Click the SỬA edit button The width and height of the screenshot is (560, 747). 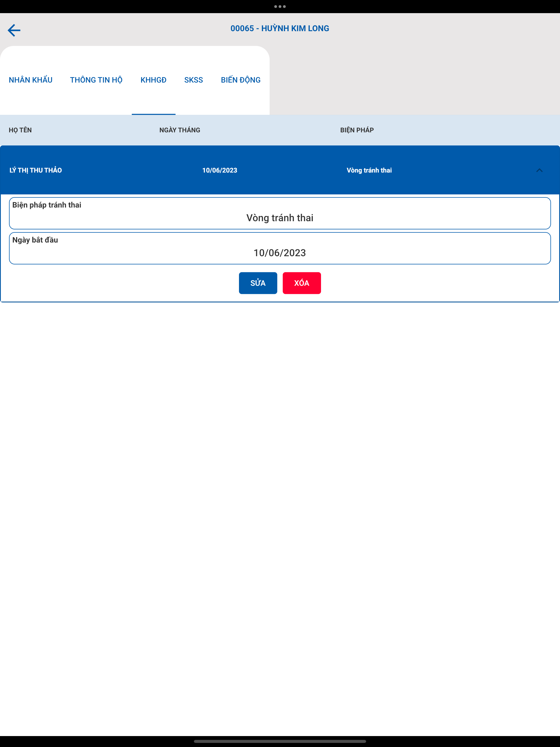coord(258,283)
